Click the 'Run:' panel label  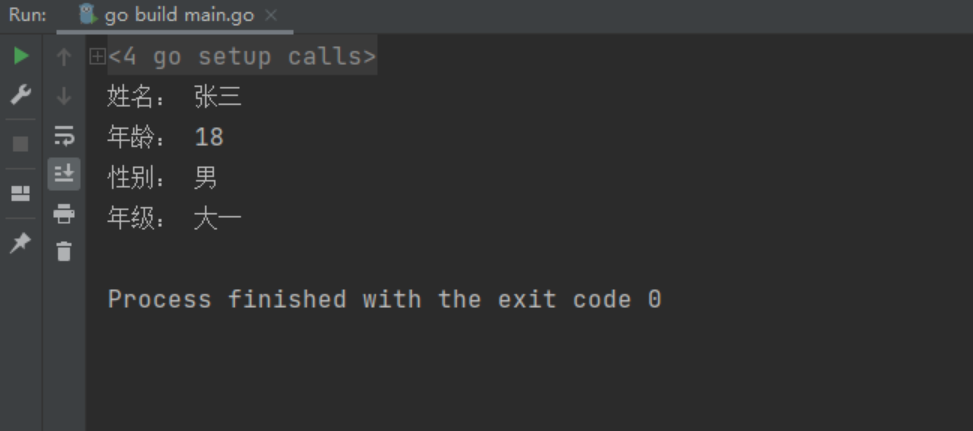[27, 15]
